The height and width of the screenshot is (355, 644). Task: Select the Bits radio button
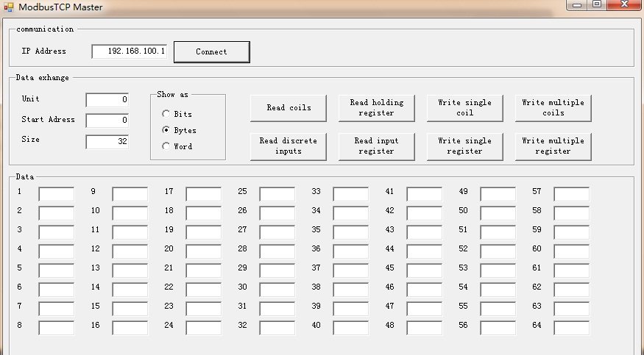[x=166, y=114]
